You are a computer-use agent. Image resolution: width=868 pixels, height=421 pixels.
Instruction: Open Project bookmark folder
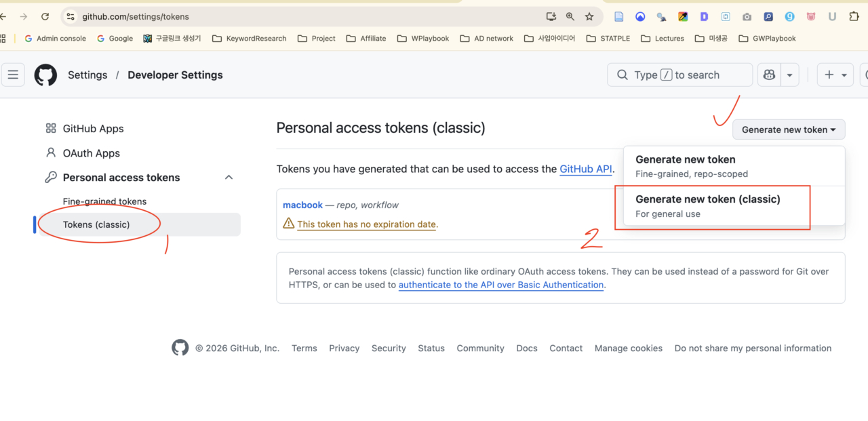pos(317,39)
